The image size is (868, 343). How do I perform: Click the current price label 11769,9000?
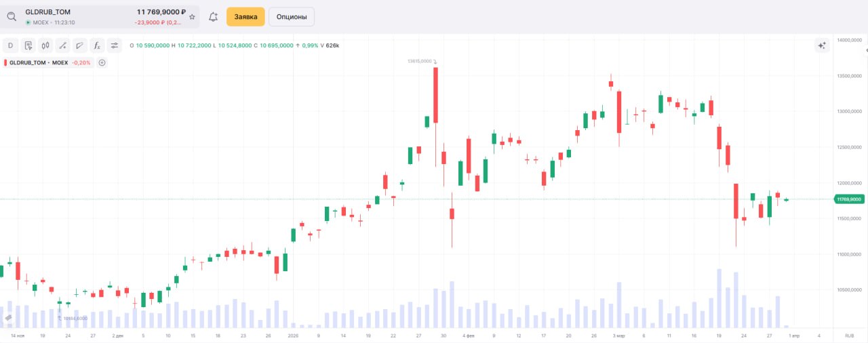848,199
